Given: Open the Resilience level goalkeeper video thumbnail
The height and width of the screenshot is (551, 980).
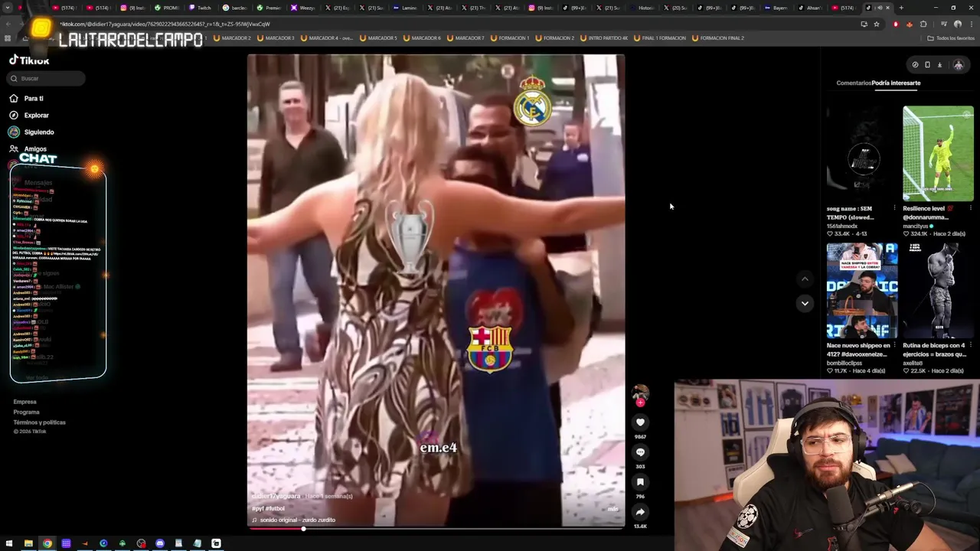Looking at the screenshot, I should [x=938, y=153].
